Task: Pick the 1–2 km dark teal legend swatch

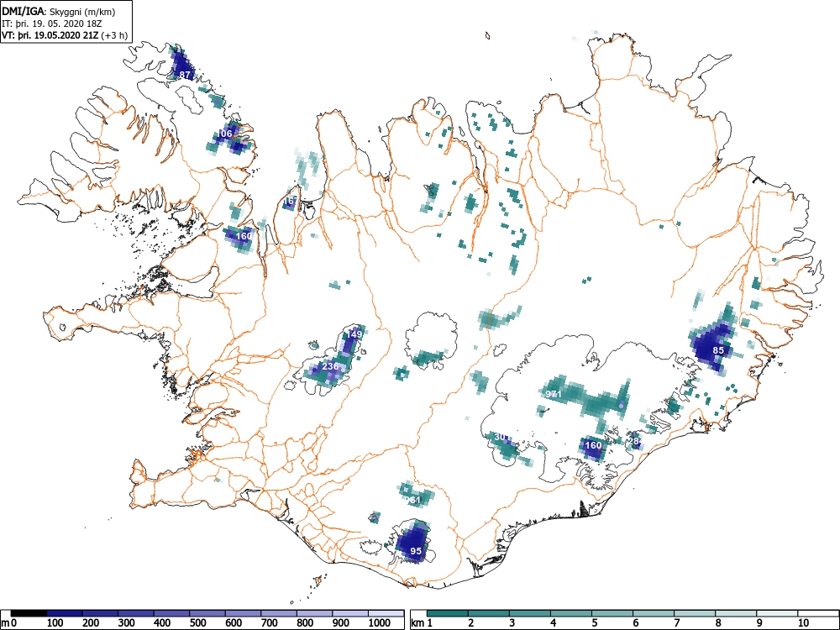Action: 448,613
